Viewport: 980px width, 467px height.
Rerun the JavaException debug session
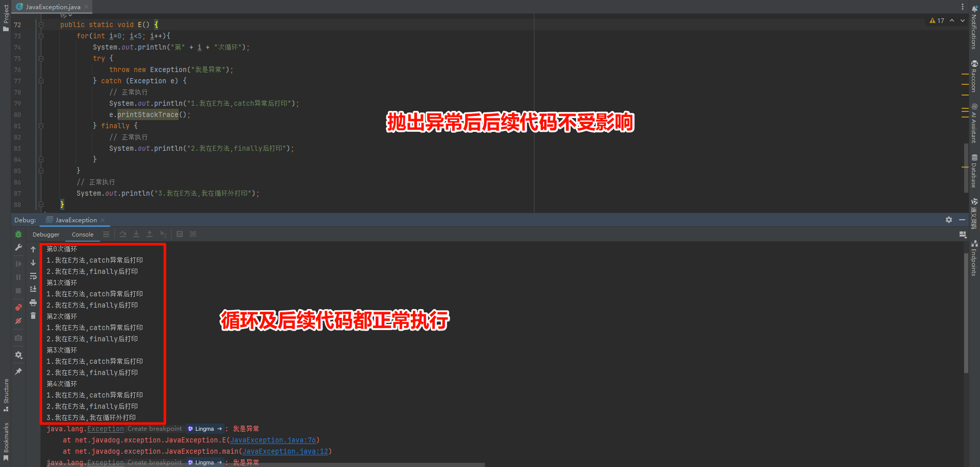(18, 235)
